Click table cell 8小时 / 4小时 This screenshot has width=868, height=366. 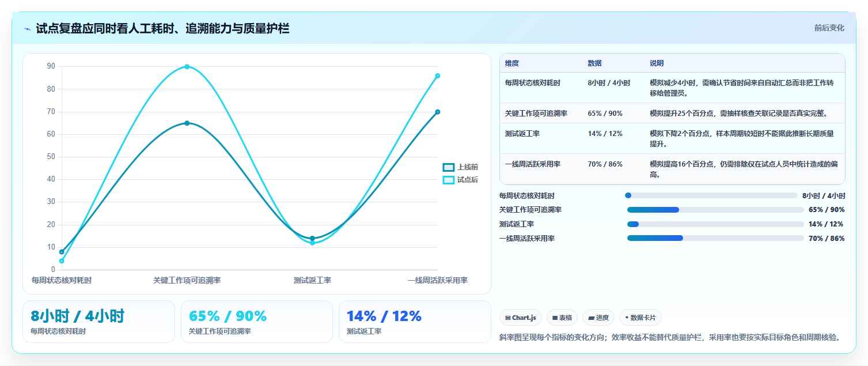(x=609, y=83)
